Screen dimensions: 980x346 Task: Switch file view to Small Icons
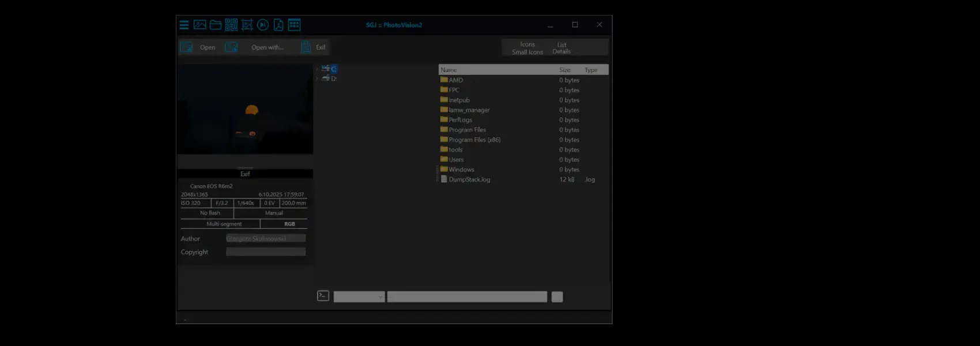(527, 52)
